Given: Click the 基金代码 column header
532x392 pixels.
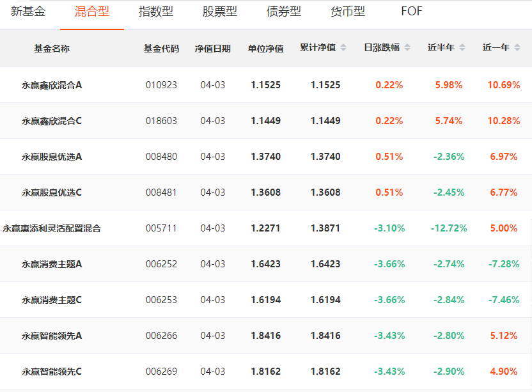Looking at the screenshot, I should [162, 49].
